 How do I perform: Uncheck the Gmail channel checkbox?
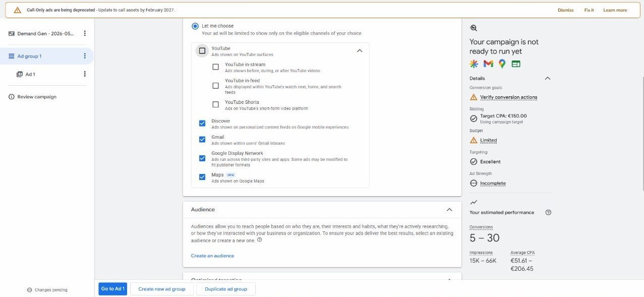pos(202,139)
